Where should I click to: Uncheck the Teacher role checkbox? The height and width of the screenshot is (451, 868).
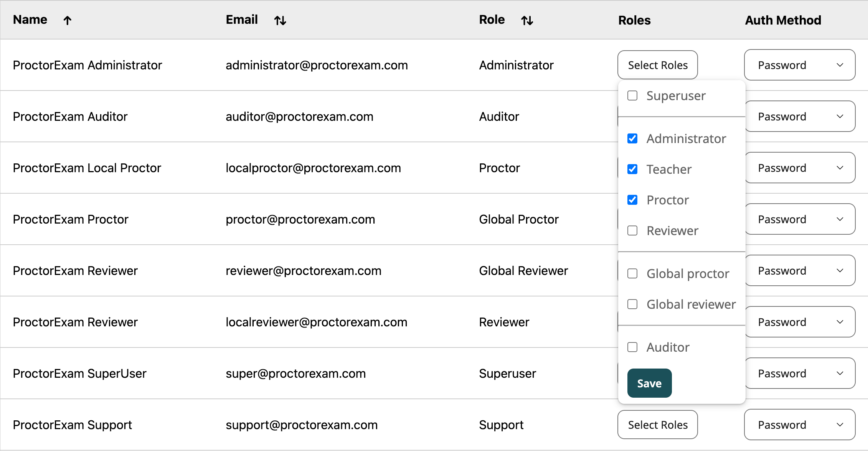(632, 169)
